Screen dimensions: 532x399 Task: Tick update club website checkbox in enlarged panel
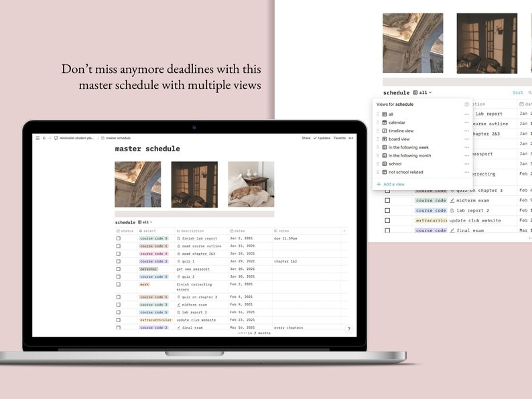[387, 220]
